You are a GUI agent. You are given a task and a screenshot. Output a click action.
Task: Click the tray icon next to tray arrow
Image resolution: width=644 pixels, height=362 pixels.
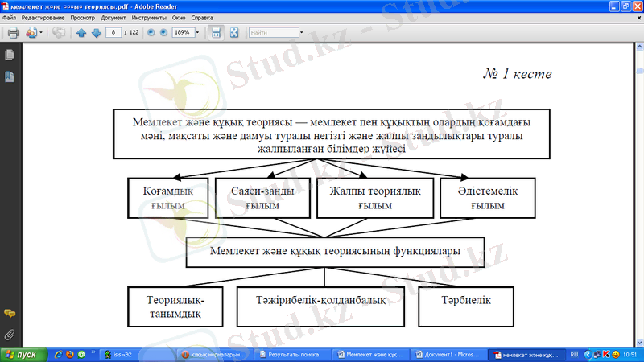597,355
